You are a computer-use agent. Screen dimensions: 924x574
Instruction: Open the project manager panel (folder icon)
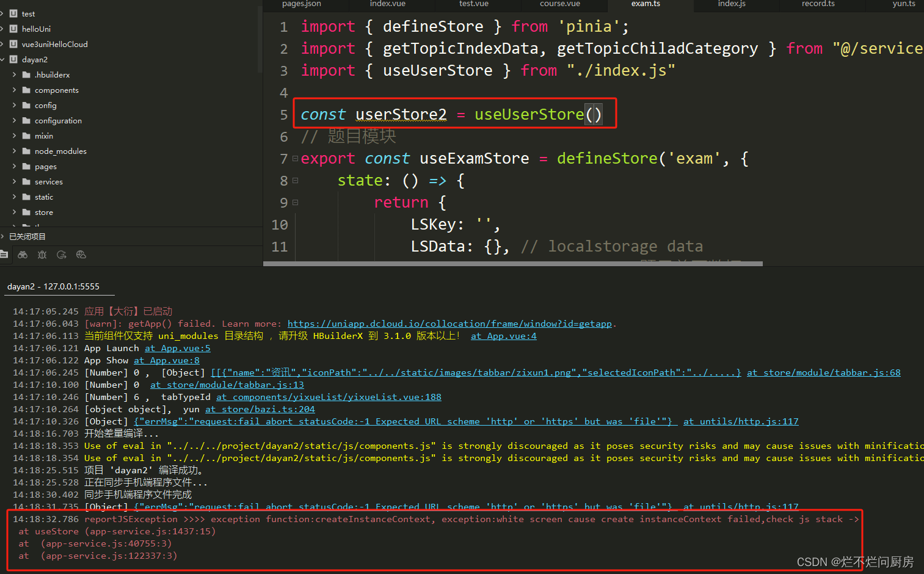[x=5, y=255]
